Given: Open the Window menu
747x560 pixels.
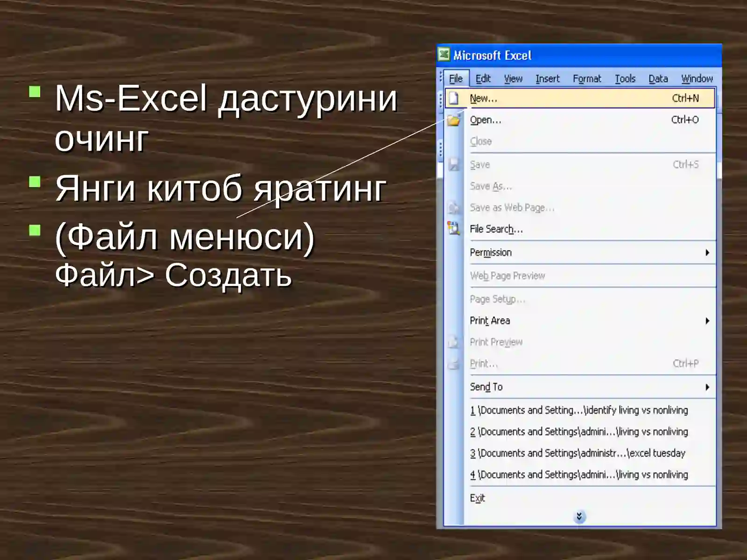Looking at the screenshot, I should (697, 78).
